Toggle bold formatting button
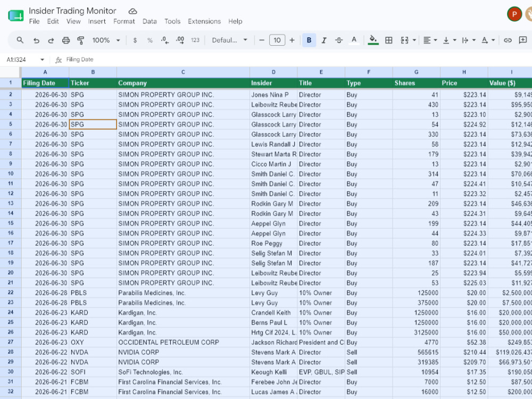The width and height of the screenshot is (532, 399). tap(309, 40)
